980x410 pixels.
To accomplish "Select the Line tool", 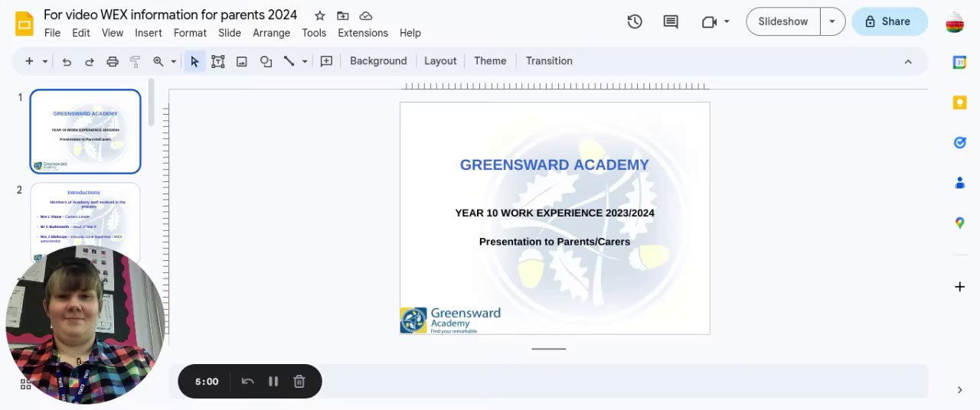I will coord(289,61).
